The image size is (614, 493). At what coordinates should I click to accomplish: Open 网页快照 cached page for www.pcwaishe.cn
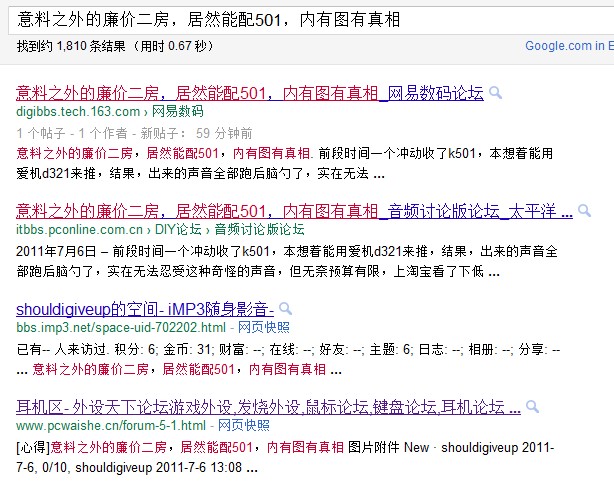pyautogui.click(x=244, y=425)
